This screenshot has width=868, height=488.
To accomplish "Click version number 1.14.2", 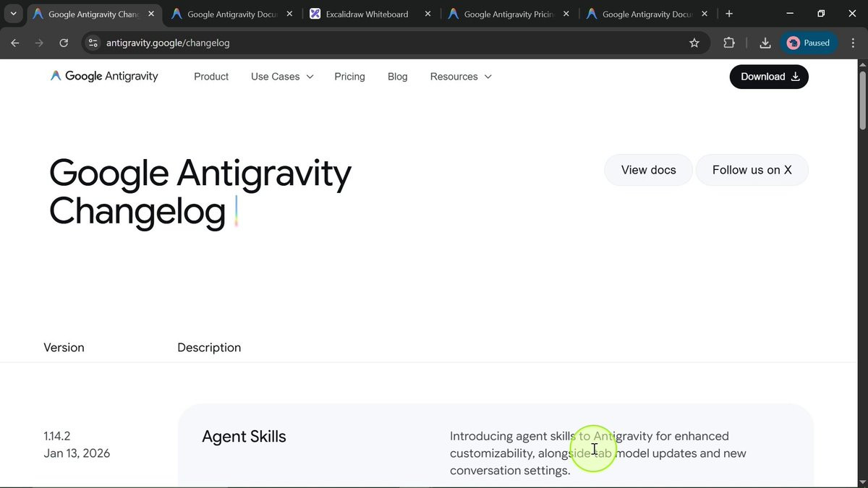I will (57, 436).
